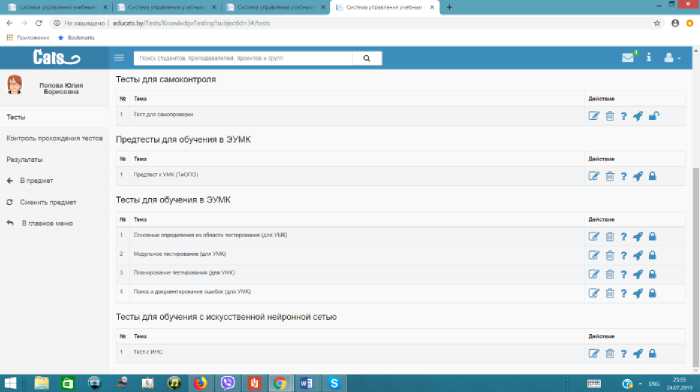700x392 pixels.
Task: Focus the search students and groups field
Action: (x=243, y=58)
